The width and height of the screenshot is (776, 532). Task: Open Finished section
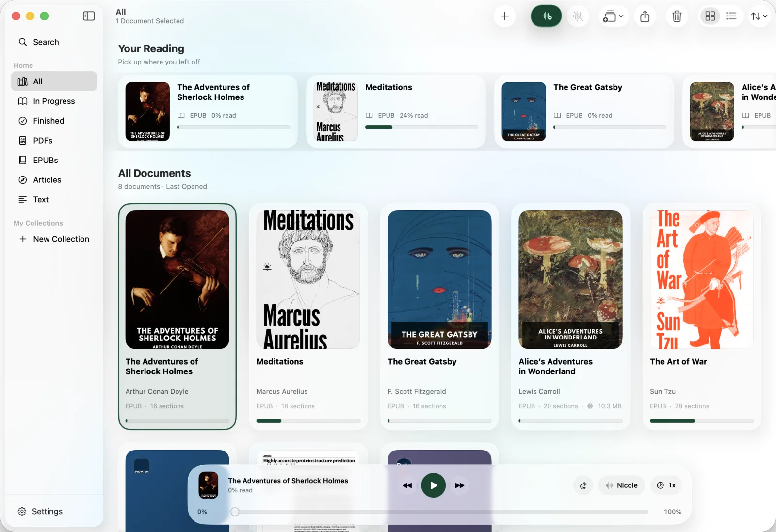point(54,121)
